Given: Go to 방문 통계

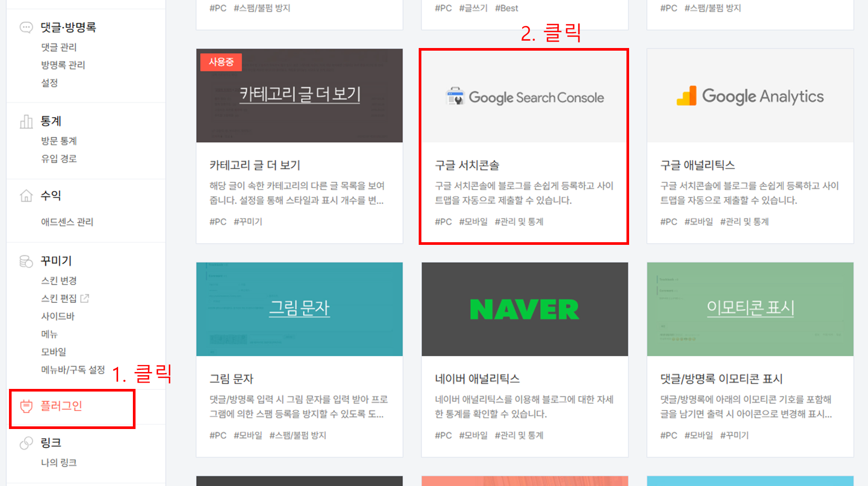Looking at the screenshot, I should [x=59, y=141].
